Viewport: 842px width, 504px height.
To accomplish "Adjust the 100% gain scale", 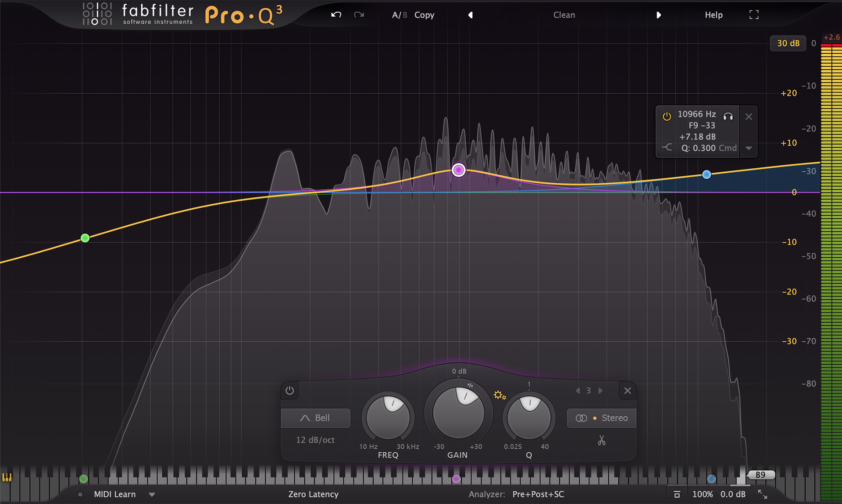I will 702,494.
